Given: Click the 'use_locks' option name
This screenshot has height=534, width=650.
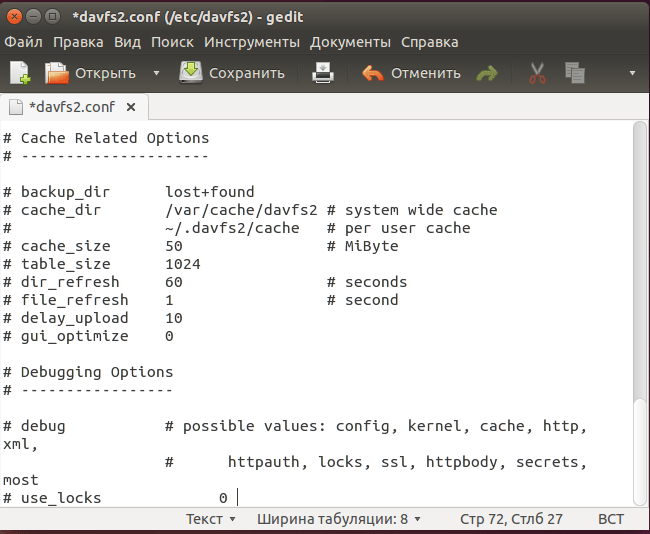Looking at the screenshot, I should [61, 498].
